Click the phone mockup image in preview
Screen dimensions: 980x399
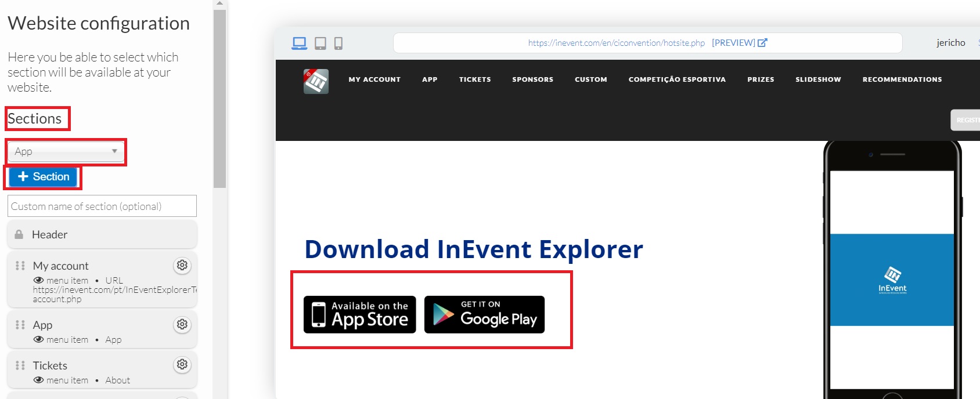tap(892, 270)
